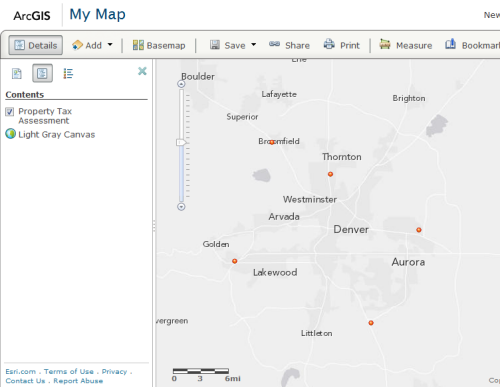
Task: Click the orange point east of Littleton
Action: (x=371, y=323)
